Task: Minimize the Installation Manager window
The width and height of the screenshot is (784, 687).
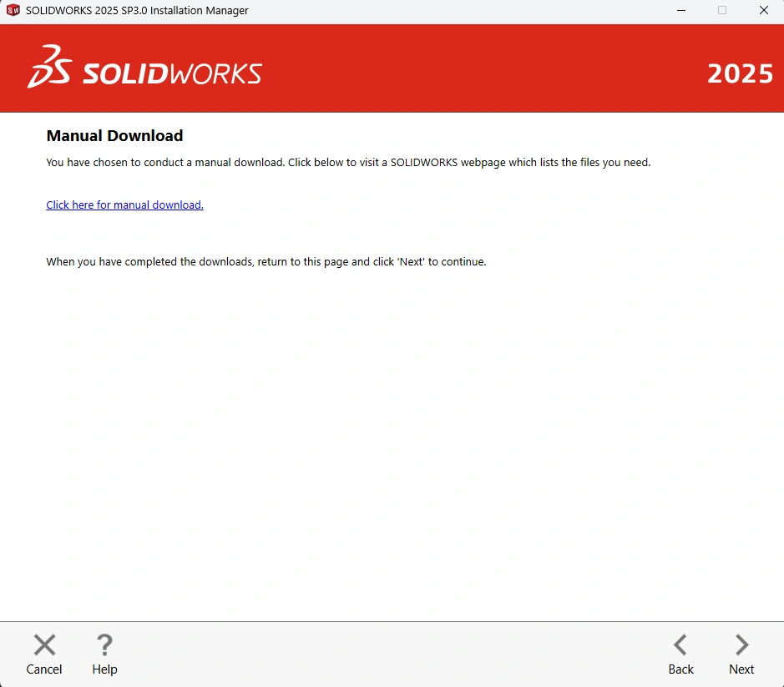Action: coord(681,10)
